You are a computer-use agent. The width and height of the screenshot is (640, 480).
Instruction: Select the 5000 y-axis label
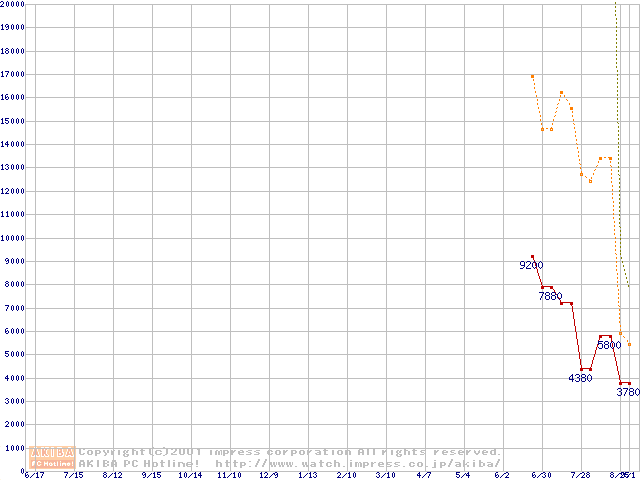pos(14,355)
